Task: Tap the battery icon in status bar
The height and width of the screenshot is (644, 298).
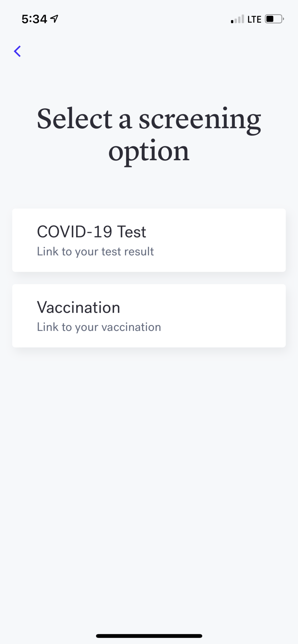Action: 274,19
